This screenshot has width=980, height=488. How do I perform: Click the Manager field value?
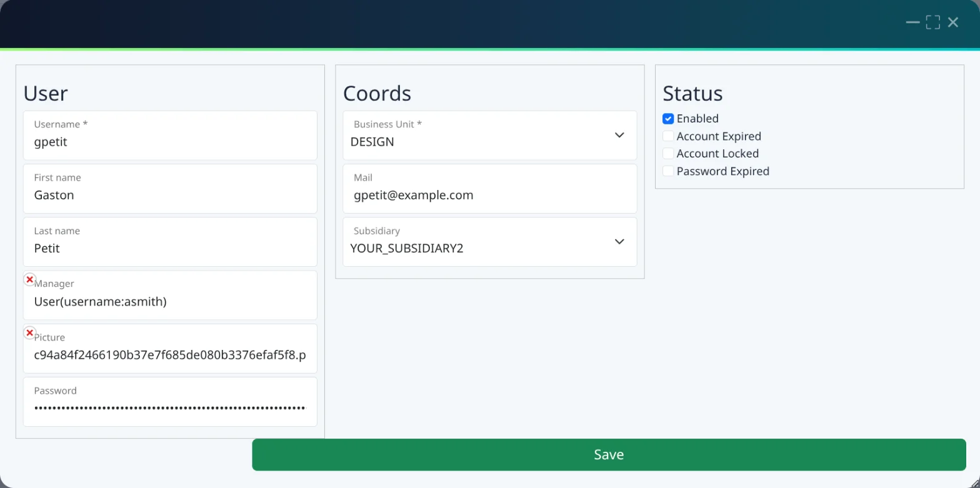click(x=170, y=295)
